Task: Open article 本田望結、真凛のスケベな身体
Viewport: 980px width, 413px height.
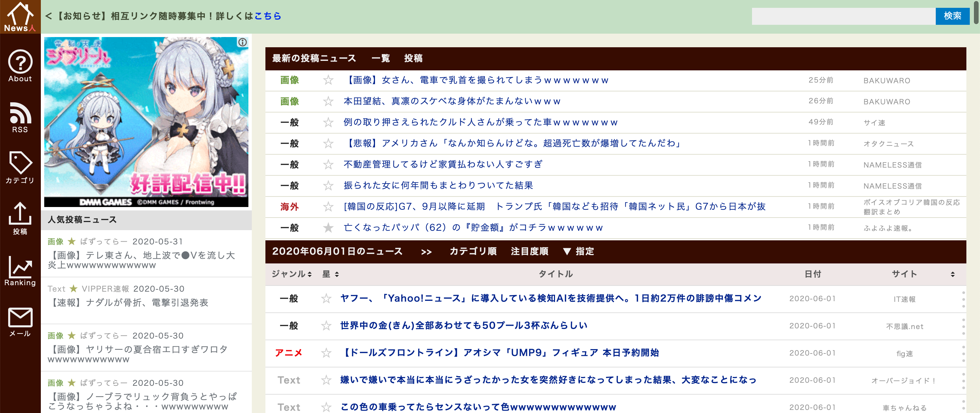Action: click(452, 101)
